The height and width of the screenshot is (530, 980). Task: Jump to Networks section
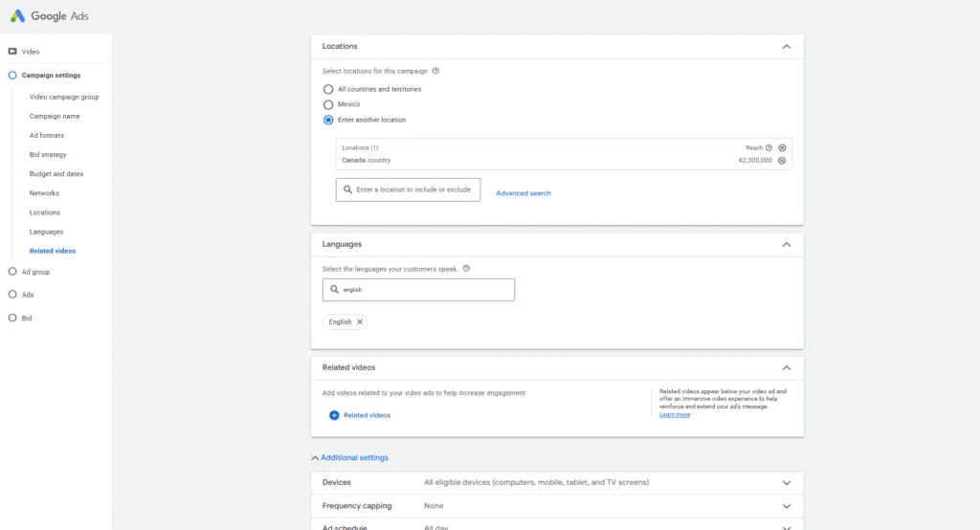(44, 193)
